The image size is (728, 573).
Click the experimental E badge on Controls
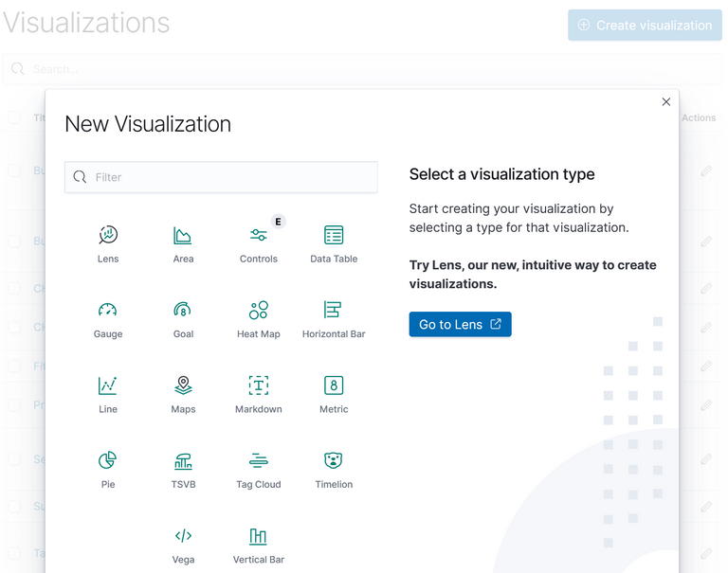(x=278, y=222)
